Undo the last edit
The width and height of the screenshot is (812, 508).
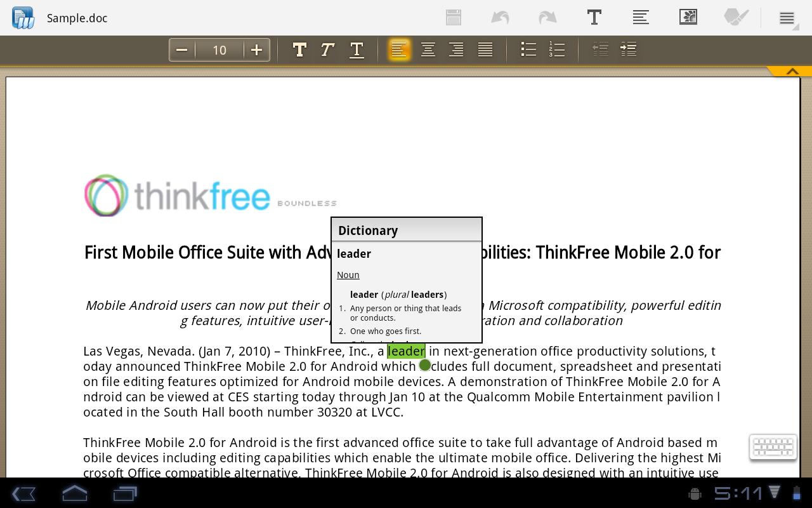pos(500,18)
